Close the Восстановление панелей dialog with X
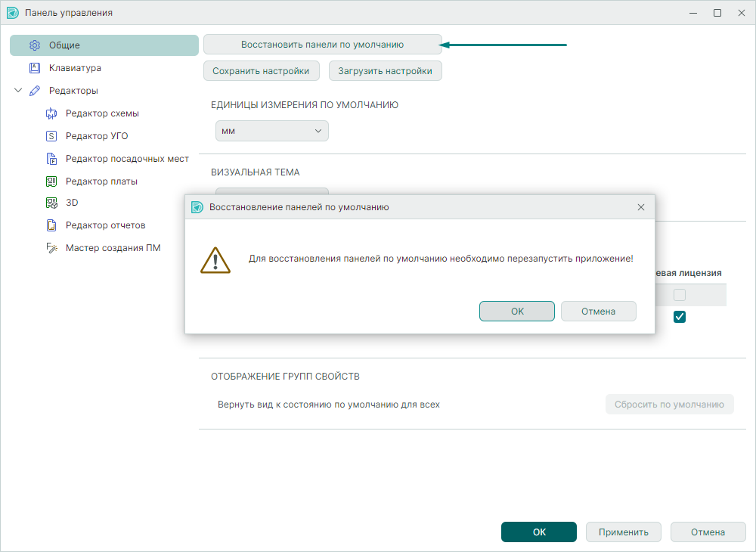This screenshot has width=756, height=552. (641, 207)
